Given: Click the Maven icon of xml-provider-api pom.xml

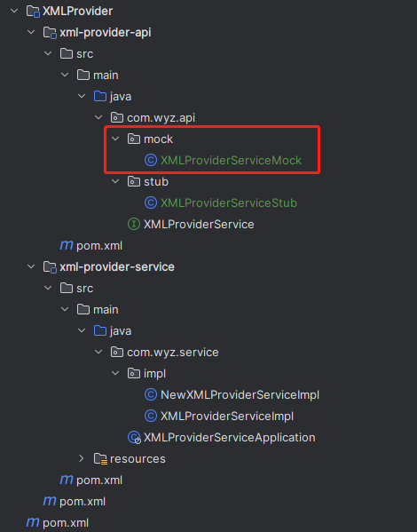Looking at the screenshot, I should (x=67, y=245).
